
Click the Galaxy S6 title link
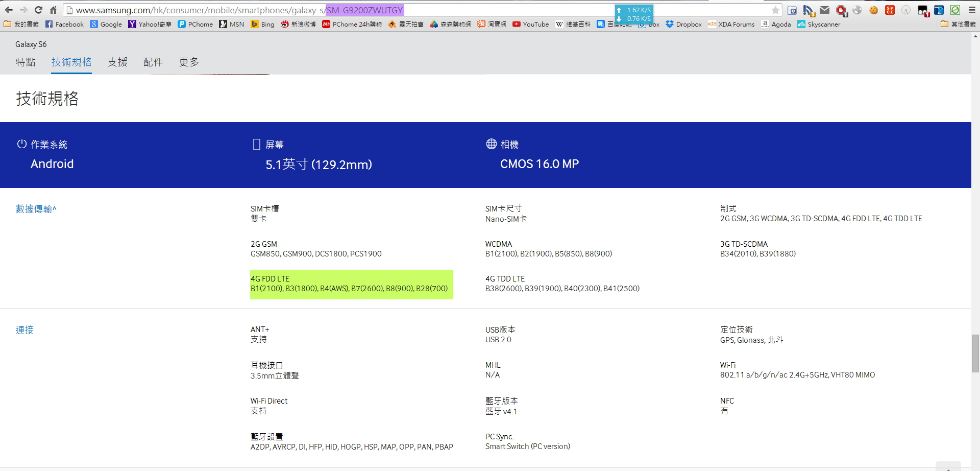(31, 44)
